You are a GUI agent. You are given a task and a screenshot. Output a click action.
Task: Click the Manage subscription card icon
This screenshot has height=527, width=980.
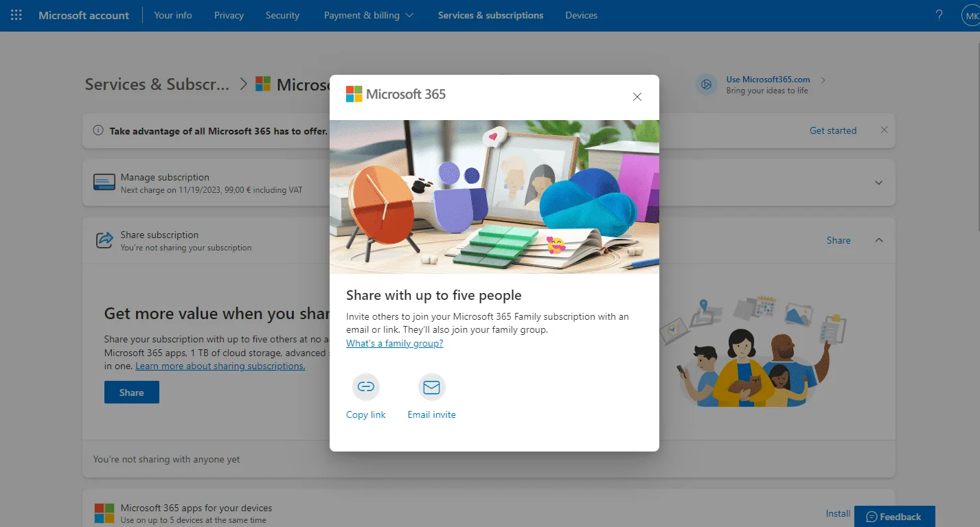pyautogui.click(x=104, y=183)
